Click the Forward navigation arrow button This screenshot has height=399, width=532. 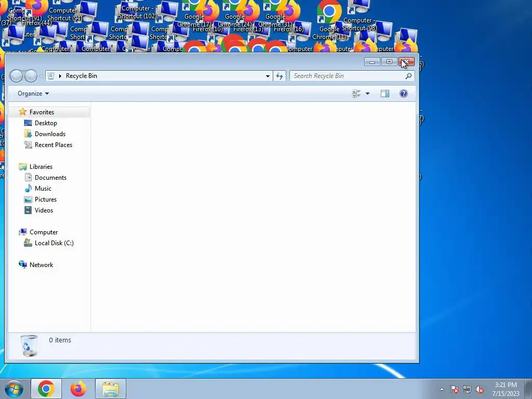click(31, 76)
